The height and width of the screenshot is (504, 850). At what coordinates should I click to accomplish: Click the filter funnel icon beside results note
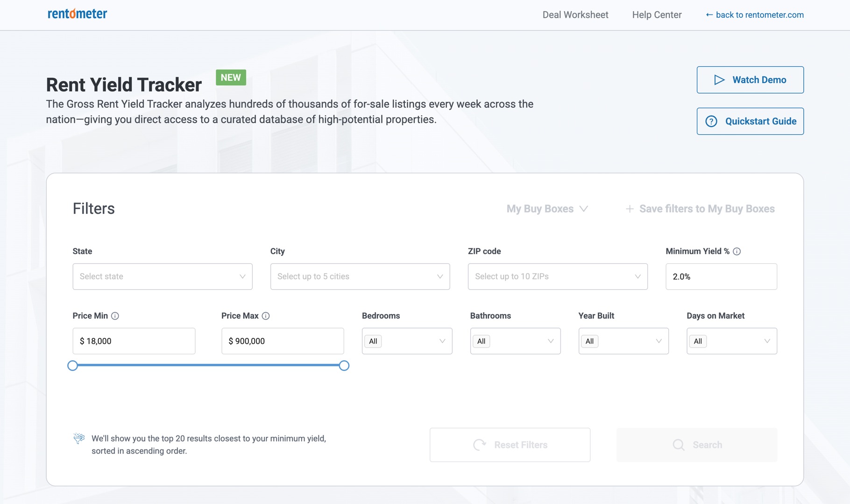pyautogui.click(x=79, y=438)
